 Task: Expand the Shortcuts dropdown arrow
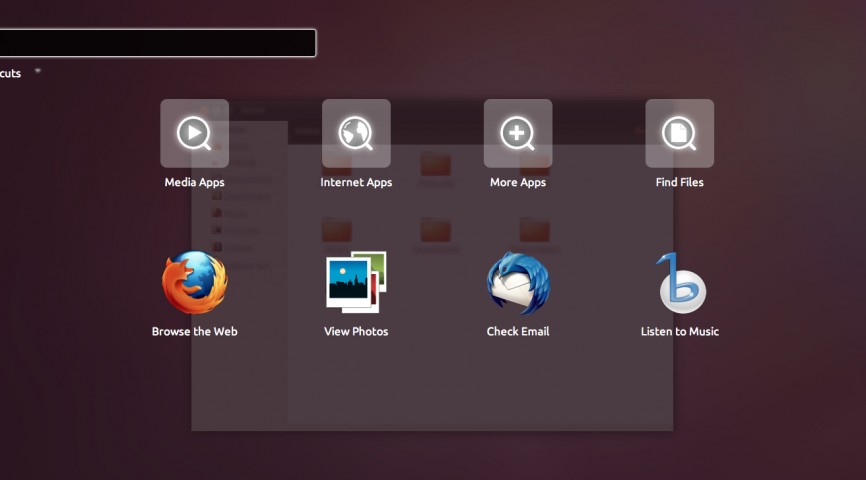click(37, 71)
